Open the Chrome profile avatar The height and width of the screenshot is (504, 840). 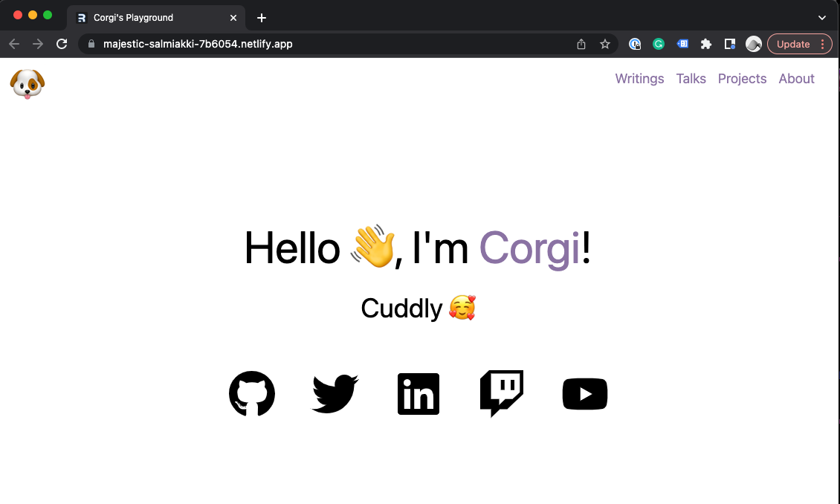coord(754,44)
